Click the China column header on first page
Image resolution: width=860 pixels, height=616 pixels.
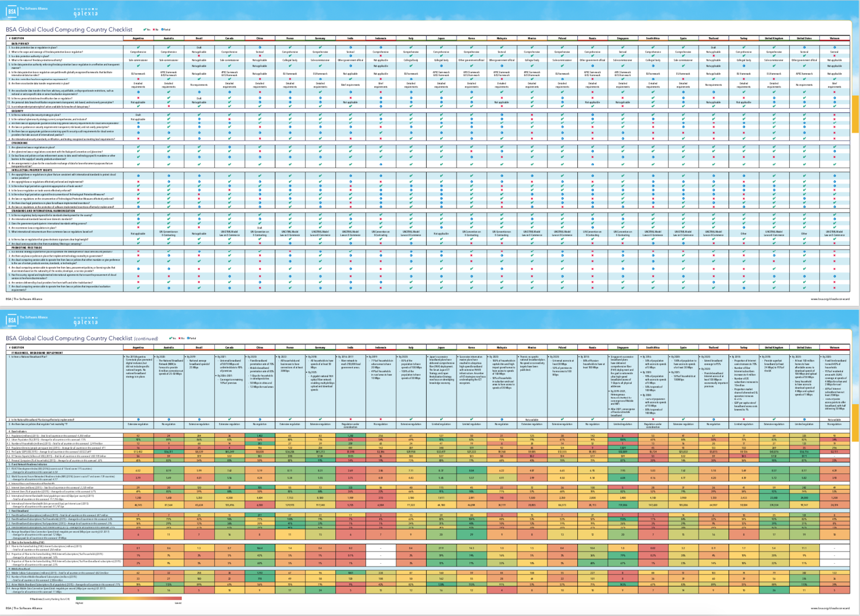260,38
